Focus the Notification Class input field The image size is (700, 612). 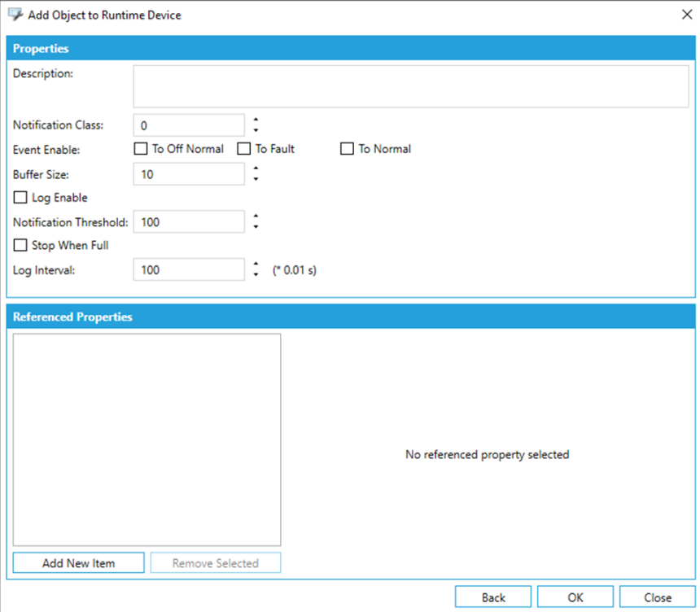[188, 125]
